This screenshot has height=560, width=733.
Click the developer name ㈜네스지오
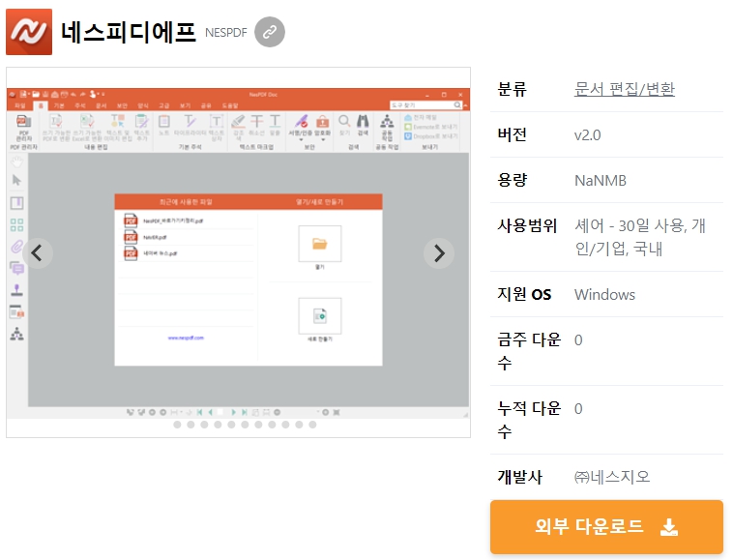pos(612,477)
